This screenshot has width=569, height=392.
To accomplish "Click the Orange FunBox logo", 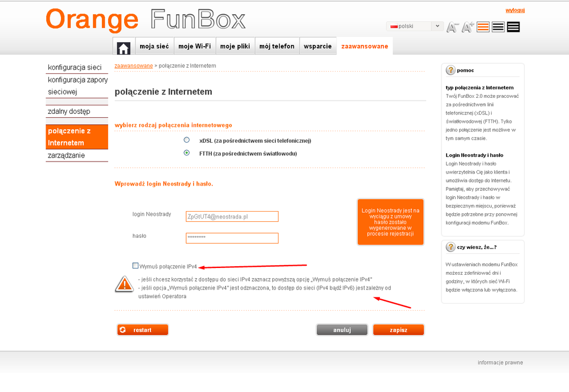I will [146, 19].
